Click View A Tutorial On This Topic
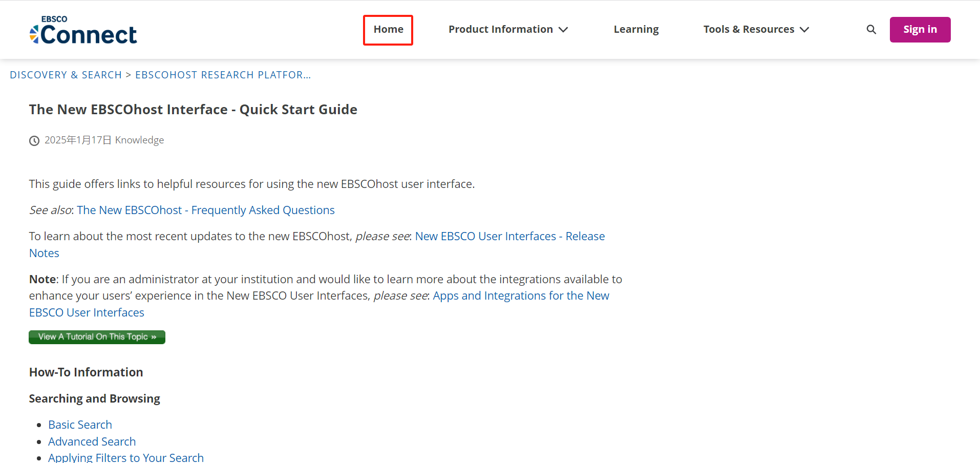 (x=97, y=337)
